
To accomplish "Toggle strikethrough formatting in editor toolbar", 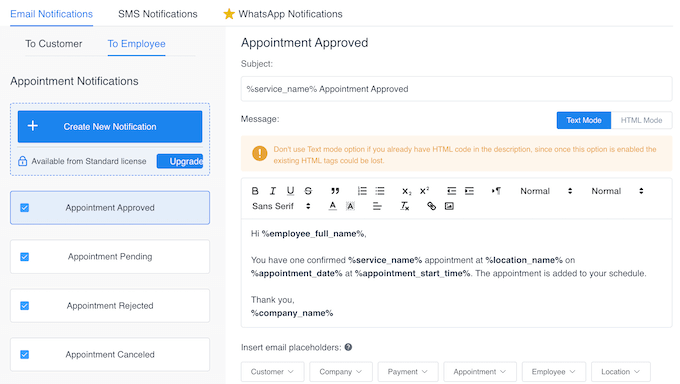I will [308, 191].
